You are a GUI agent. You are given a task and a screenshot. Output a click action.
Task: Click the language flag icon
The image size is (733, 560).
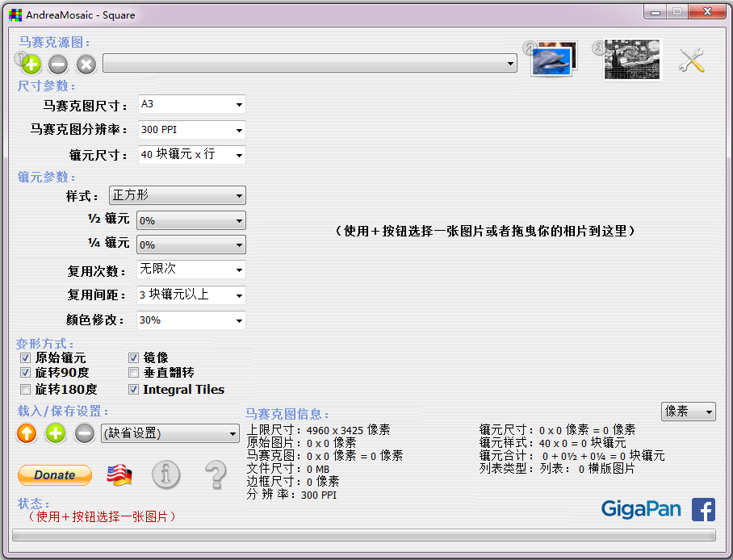point(119,475)
